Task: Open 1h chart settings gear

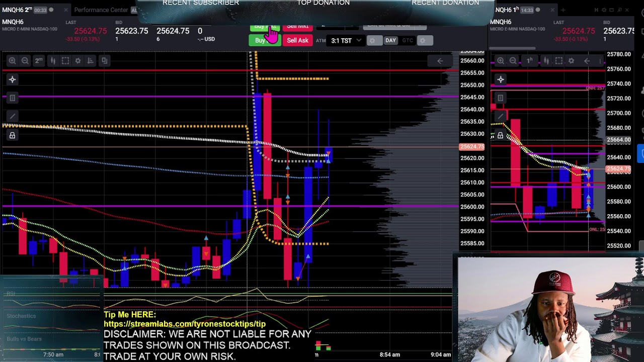Action: pos(571,60)
